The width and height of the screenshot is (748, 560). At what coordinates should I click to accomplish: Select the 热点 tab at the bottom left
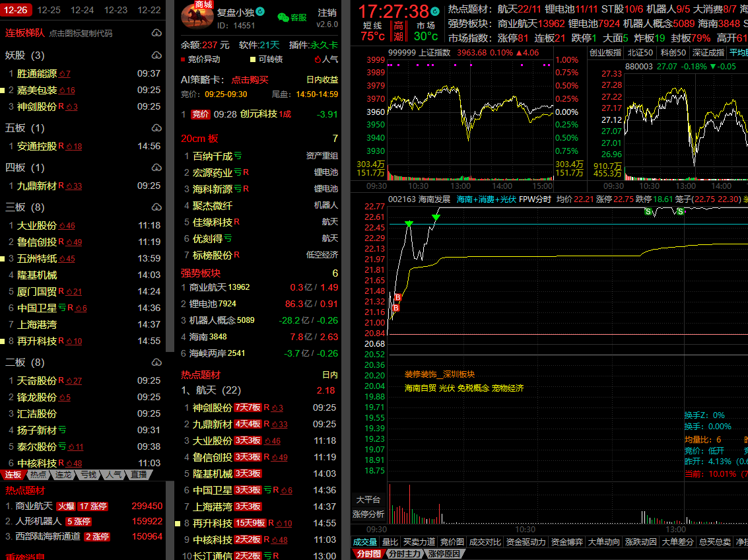point(38,475)
